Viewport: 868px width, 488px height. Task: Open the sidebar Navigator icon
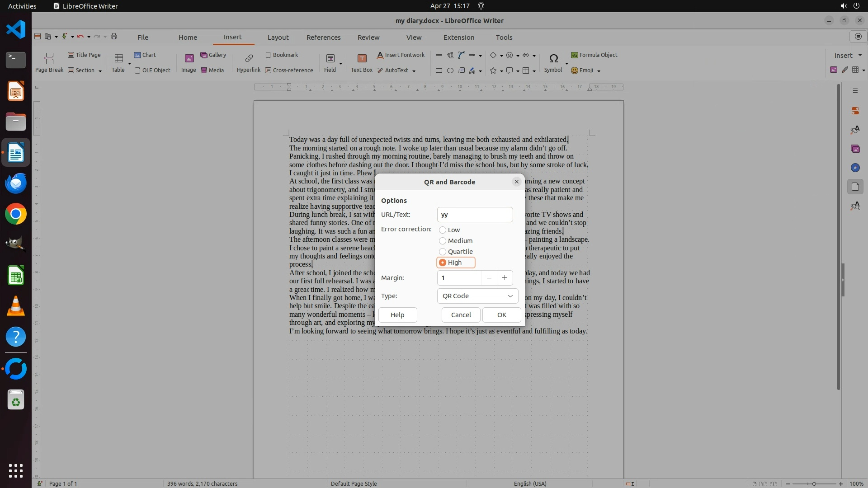pyautogui.click(x=855, y=168)
